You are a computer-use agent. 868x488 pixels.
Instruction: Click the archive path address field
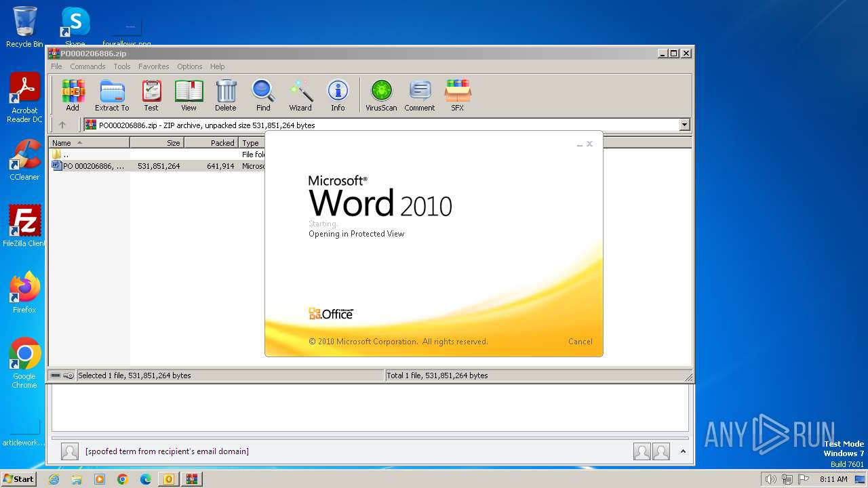[382, 125]
